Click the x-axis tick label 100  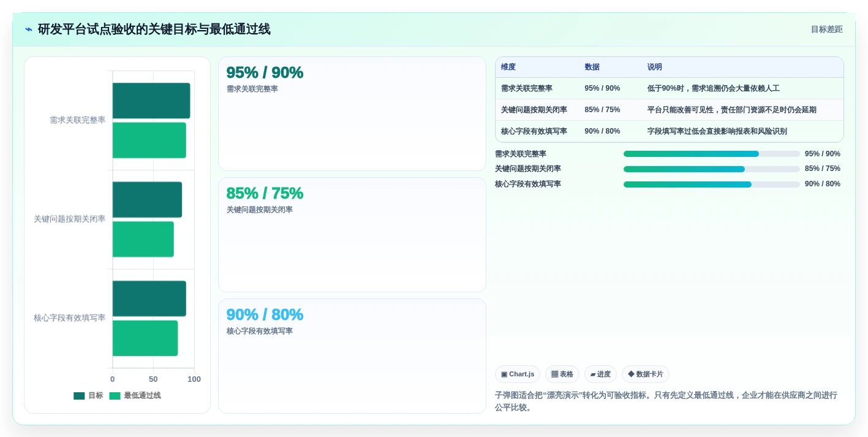coord(194,379)
